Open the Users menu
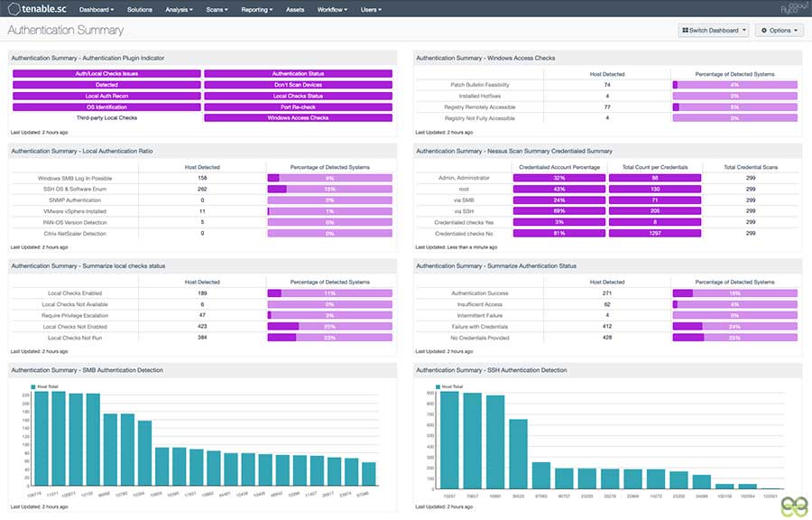The image size is (812, 520). [371, 10]
